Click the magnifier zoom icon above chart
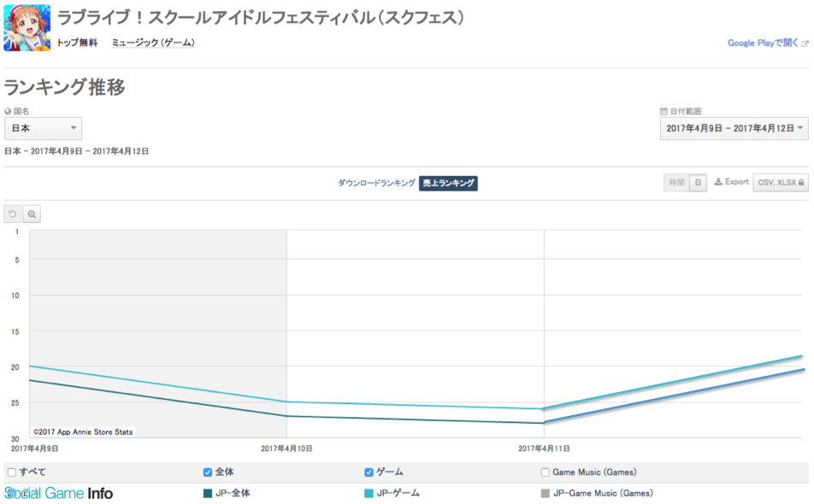814x504 pixels. 32,214
